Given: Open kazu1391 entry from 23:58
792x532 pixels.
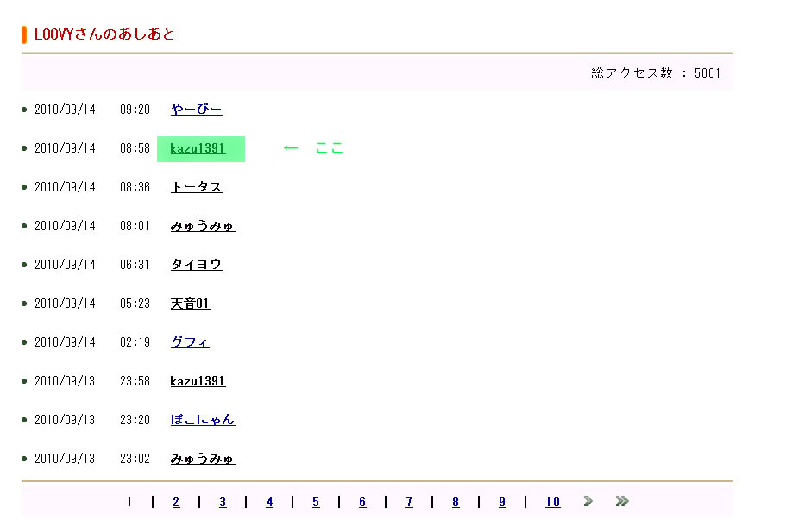Looking at the screenshot, I should 198,381.
